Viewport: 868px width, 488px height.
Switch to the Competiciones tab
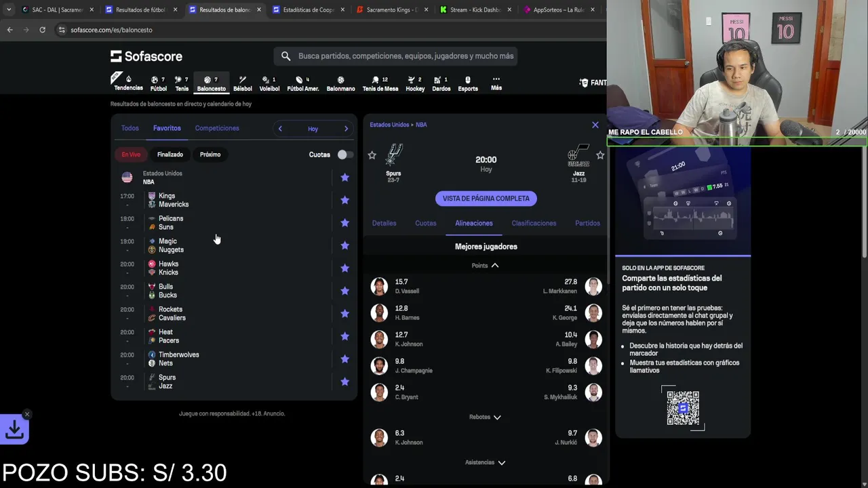tap(217, 128)
